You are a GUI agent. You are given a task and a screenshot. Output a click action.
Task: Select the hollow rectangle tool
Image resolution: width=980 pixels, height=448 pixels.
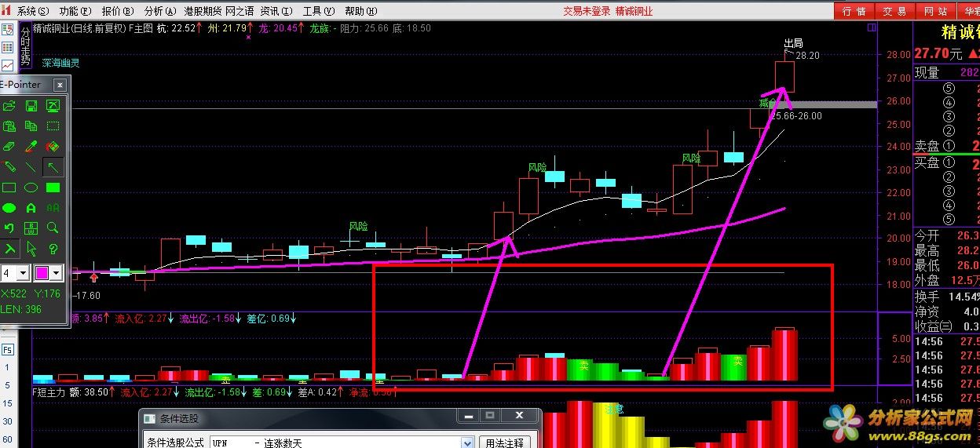[9, 188]
